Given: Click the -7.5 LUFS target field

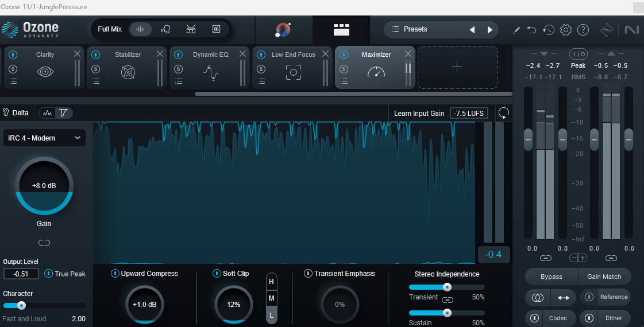Looking at the screenshot, I should pos(469,113).
